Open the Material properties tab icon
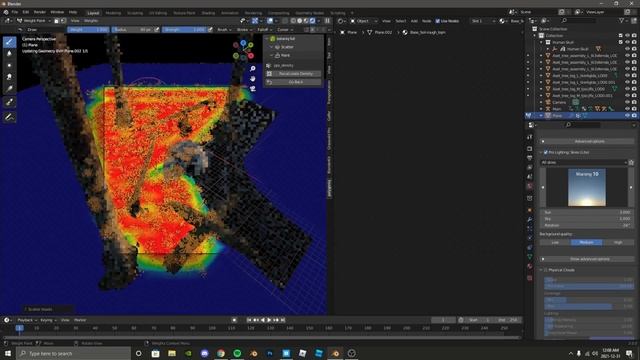 [529, 267]
